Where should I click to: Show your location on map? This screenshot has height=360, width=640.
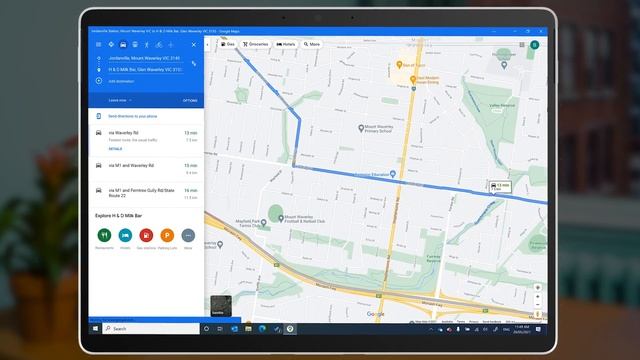(538, 287)
